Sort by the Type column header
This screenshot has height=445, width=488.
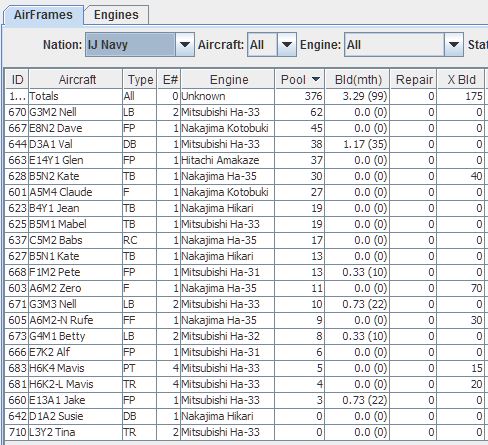point(140,80)
